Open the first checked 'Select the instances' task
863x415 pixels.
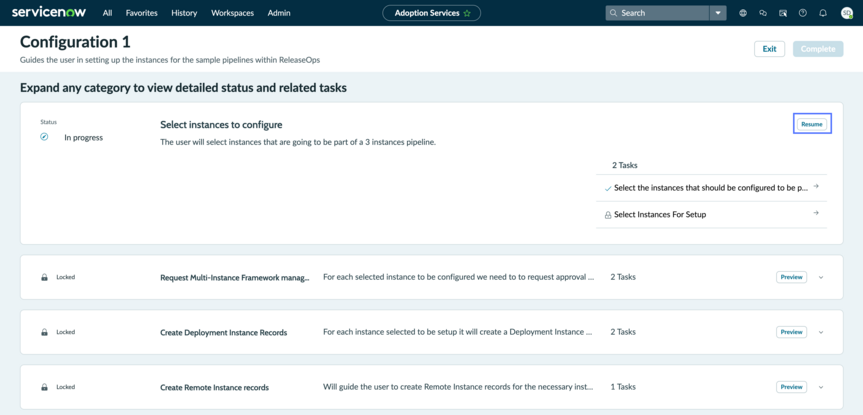711,188
